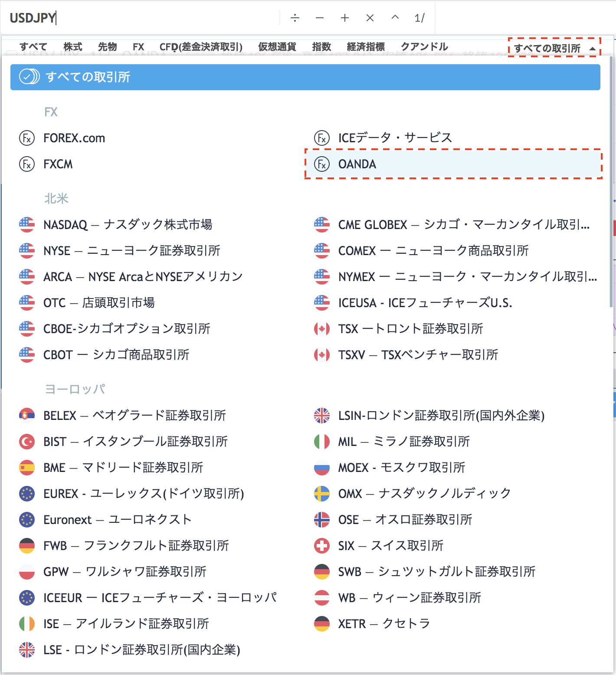Click the 1/ inverse operator button
This screenshot has height=675, width=616.
[419, 18]
